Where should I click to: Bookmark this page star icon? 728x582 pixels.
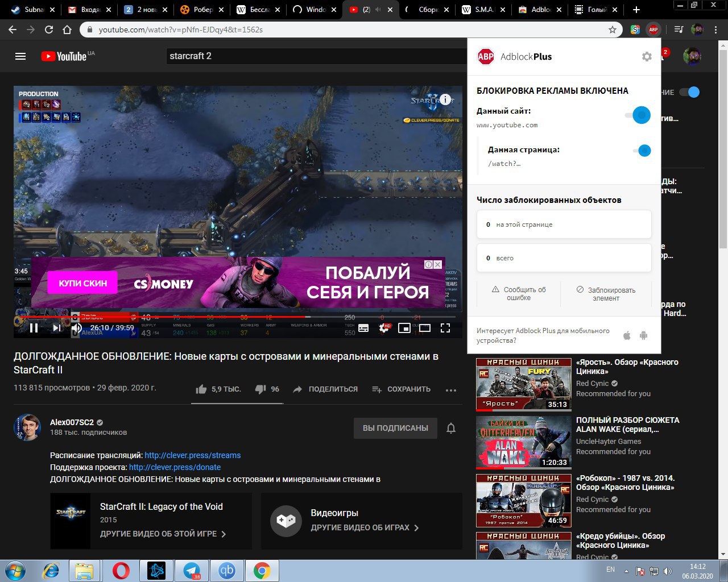coord(613,30)
